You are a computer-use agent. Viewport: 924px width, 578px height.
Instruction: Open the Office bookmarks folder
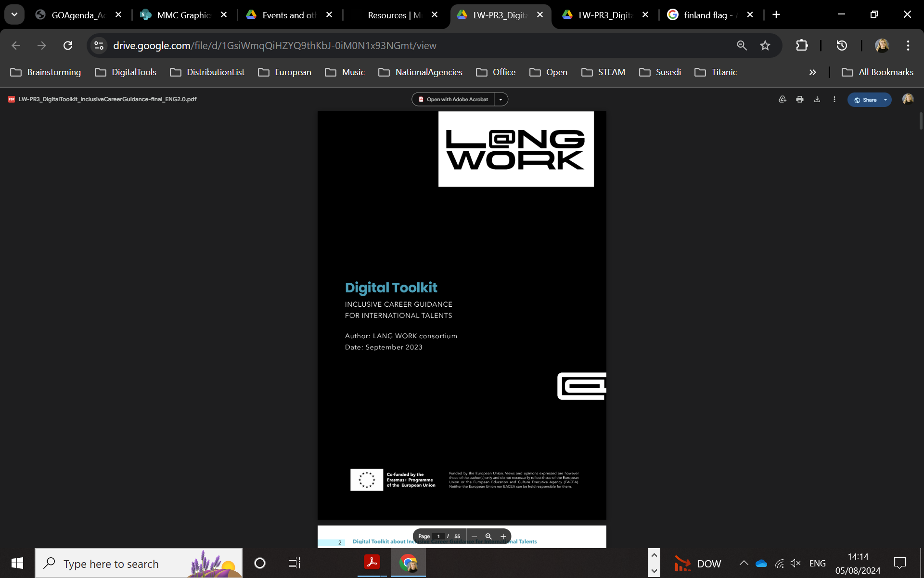coord(496,72)
